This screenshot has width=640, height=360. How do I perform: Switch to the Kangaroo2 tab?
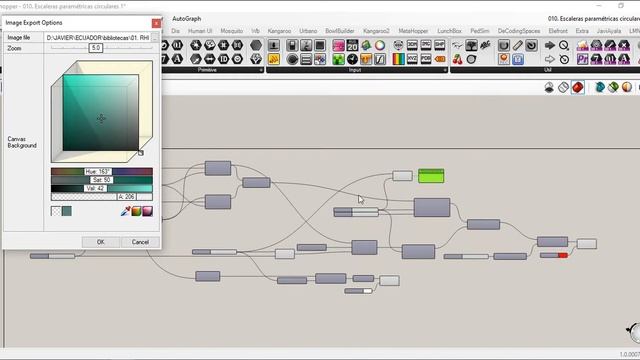376,31
